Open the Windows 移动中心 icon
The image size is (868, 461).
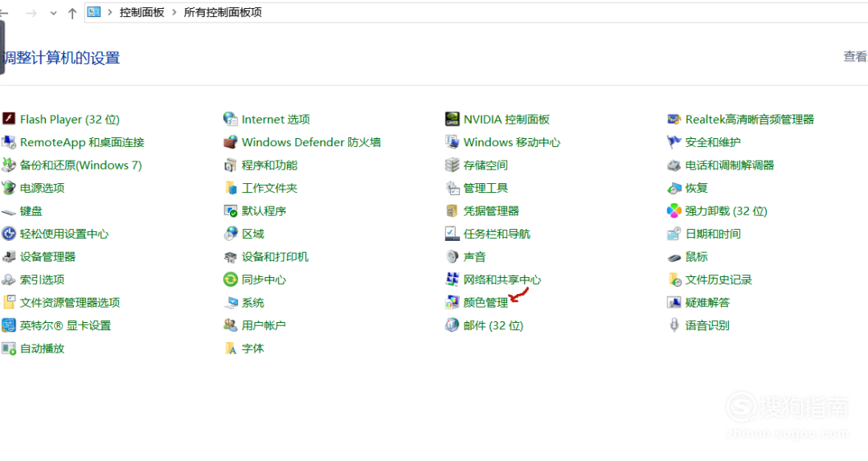[x=452, y=141]
